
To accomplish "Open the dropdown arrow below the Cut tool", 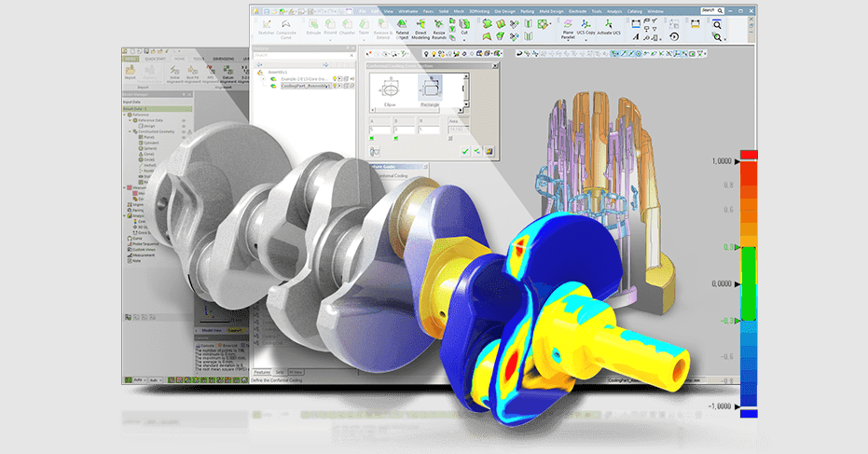I will point(464,40).
